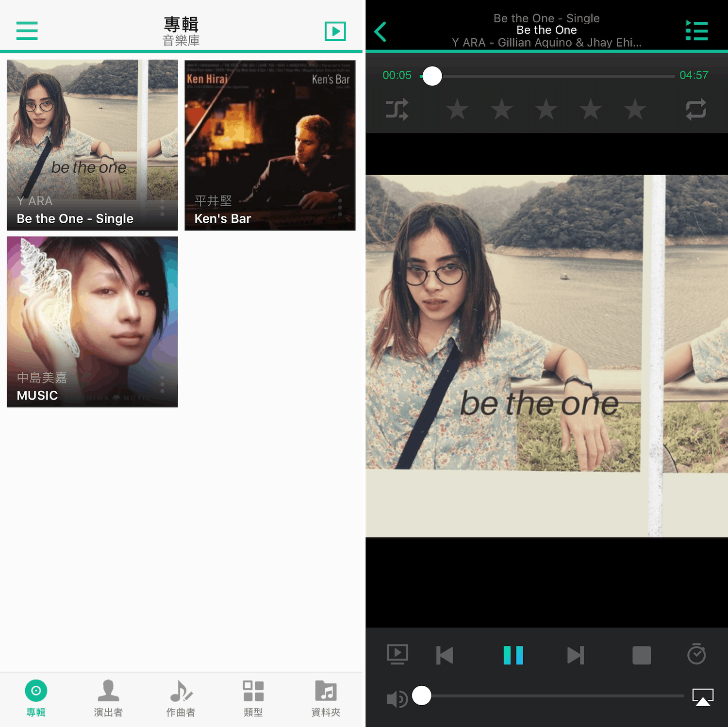Open the now playing screen button
Screen dimensions: 728x727
coord(335,31)
